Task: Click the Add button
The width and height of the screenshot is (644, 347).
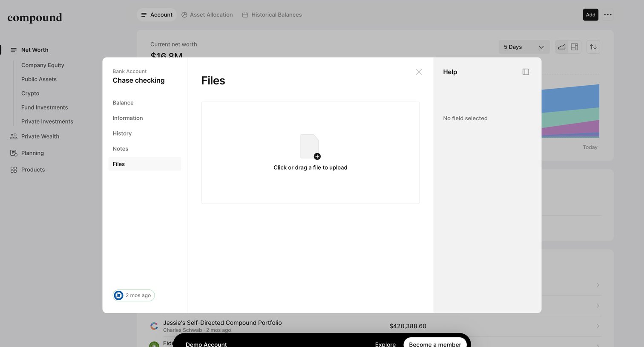Action: pyautogui.click(x=591, y=14)
